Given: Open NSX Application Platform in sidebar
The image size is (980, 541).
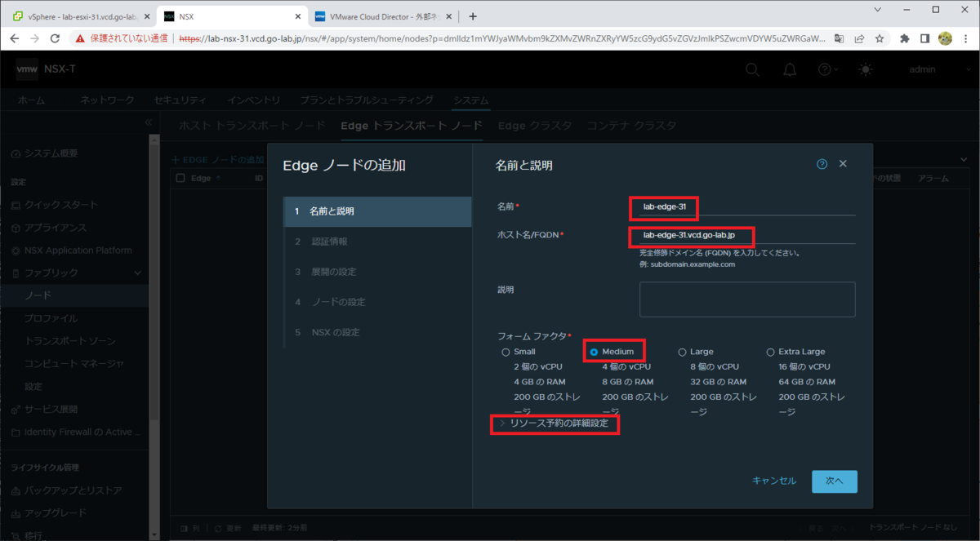Looking at the screenshot, I should tap(78, 251).
